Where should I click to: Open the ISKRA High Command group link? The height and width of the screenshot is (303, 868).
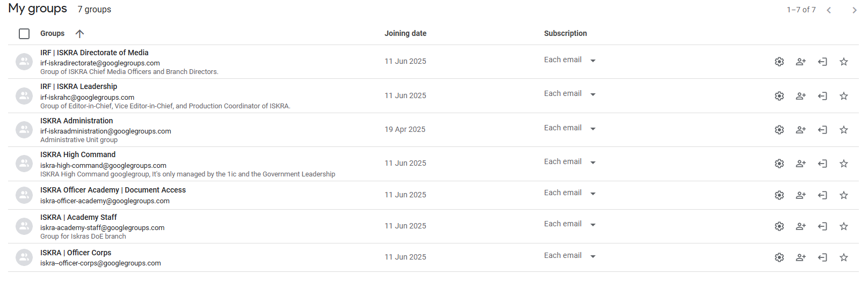click(78, 154)
